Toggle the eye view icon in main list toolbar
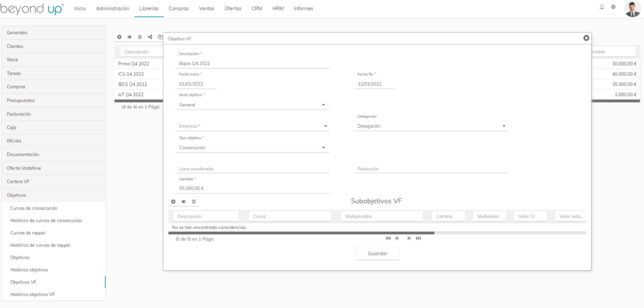644x308 pixels. point(130,37)
